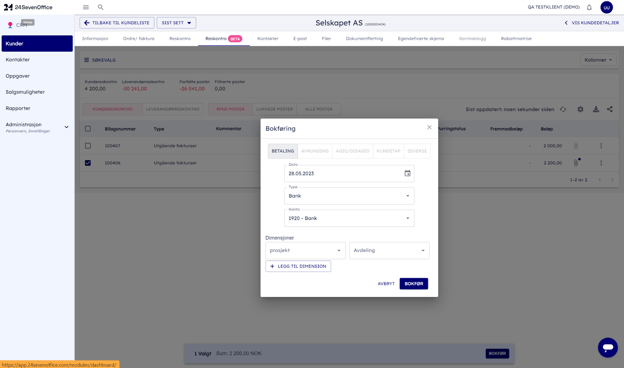Close the Bokføring dialog
Viewport: 624px width, 368px height.
point(429,127)
